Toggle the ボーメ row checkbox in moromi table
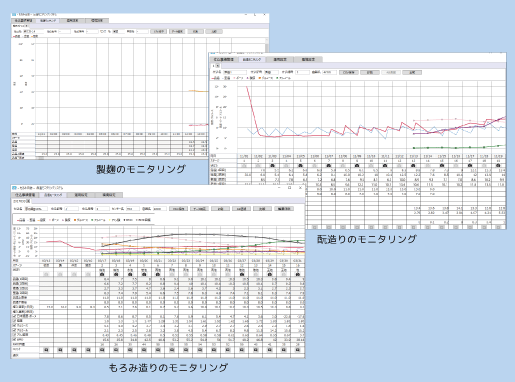The height and width of the screenshot is (382, 515). 14,316
